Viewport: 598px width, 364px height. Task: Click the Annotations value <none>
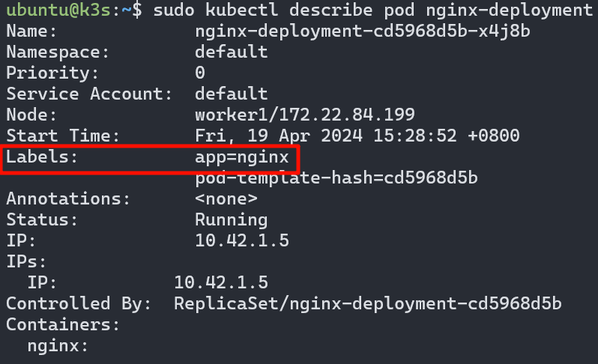[x=226, y=199]
